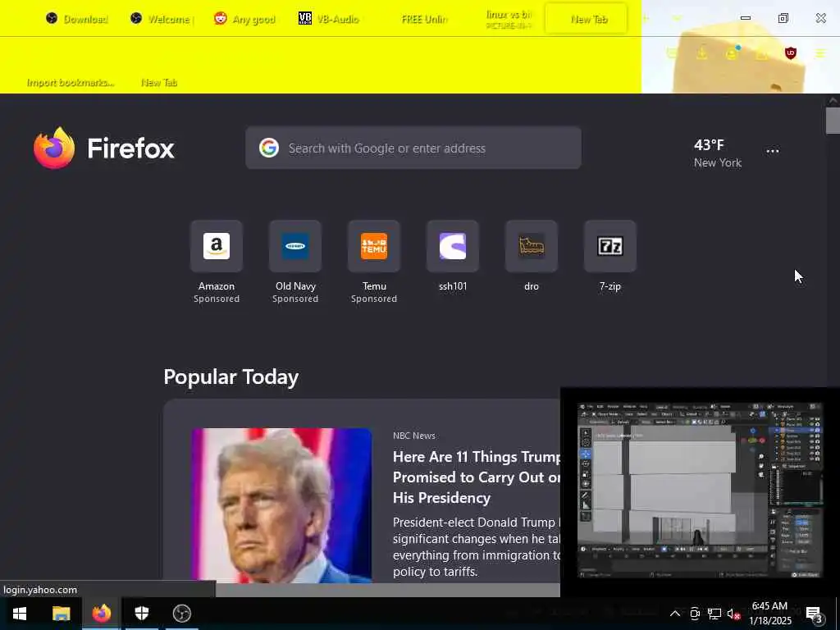
Task: Open OBS Studio from the taskbar
Action: pyautogui.click(x=181, y=614)
